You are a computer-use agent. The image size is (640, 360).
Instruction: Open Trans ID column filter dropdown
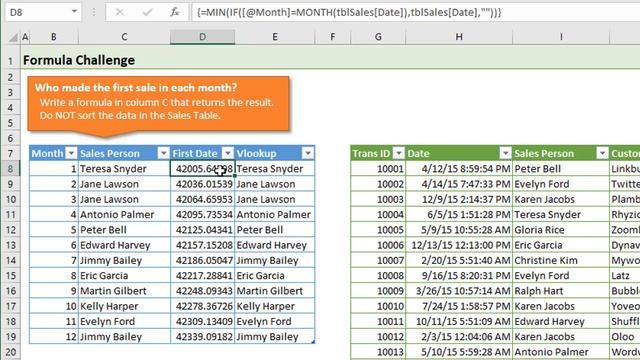tap(399, 153)
